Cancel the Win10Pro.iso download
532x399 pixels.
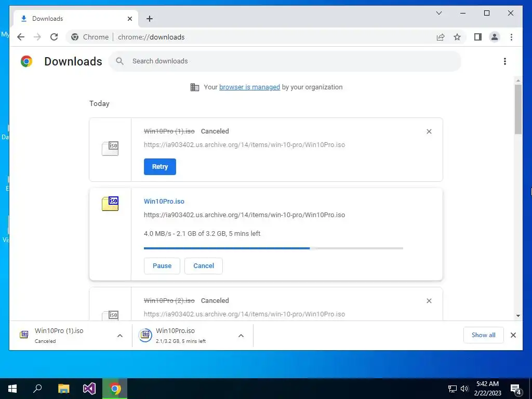click(204, 265)
